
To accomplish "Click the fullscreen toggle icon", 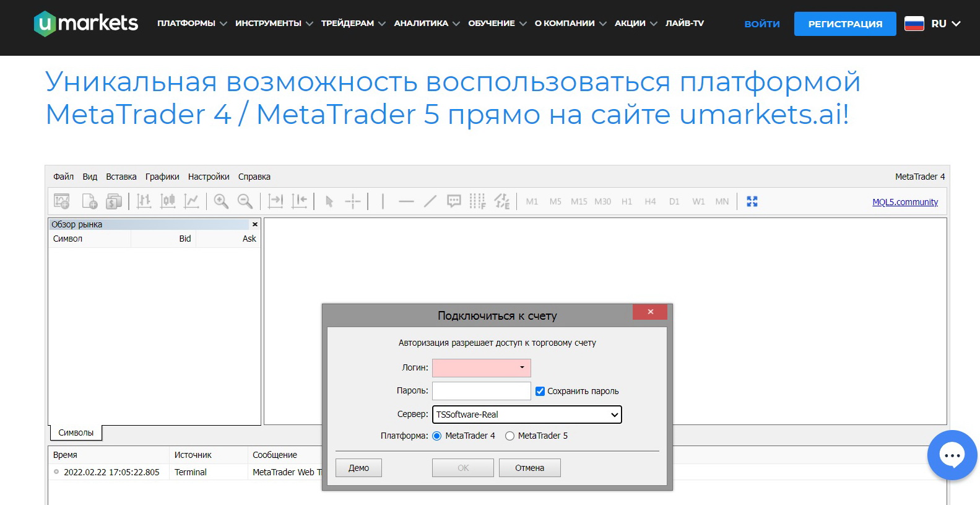I will 752,201.
